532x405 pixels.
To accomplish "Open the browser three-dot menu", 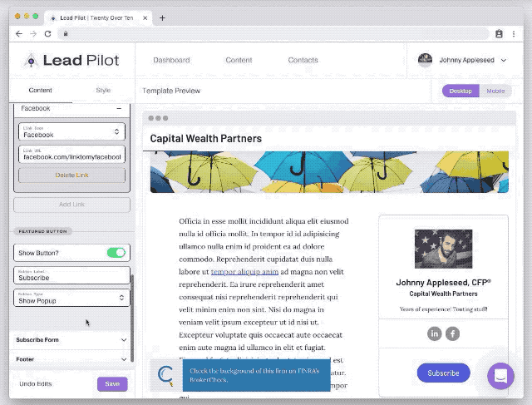I will point(514,33).
